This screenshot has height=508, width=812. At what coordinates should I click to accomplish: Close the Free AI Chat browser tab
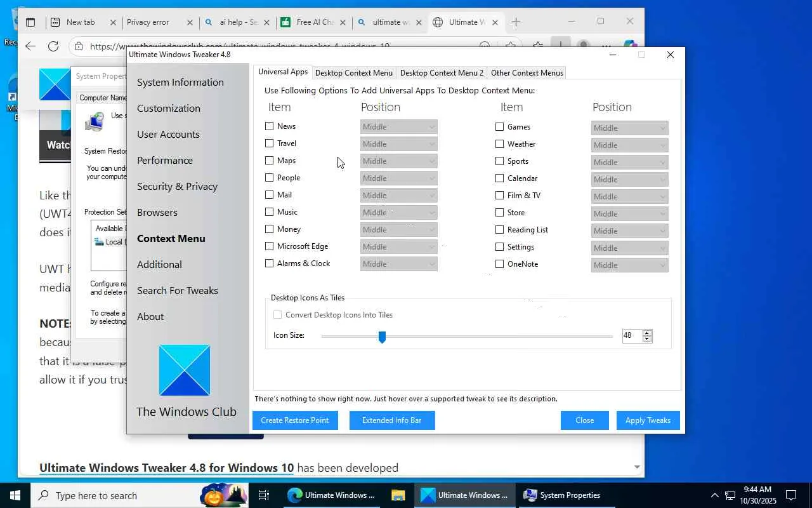pos(343,22)
